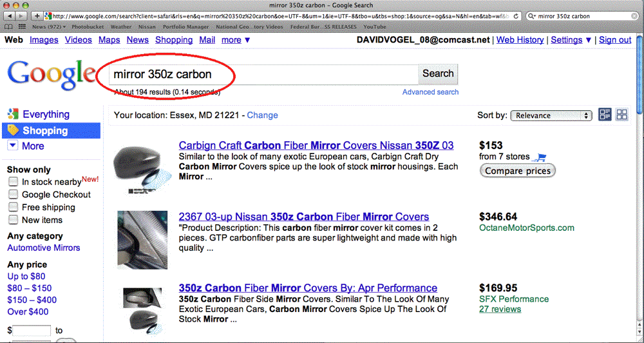
Task: Switch to list view results icon
Action: pos(605,115)
